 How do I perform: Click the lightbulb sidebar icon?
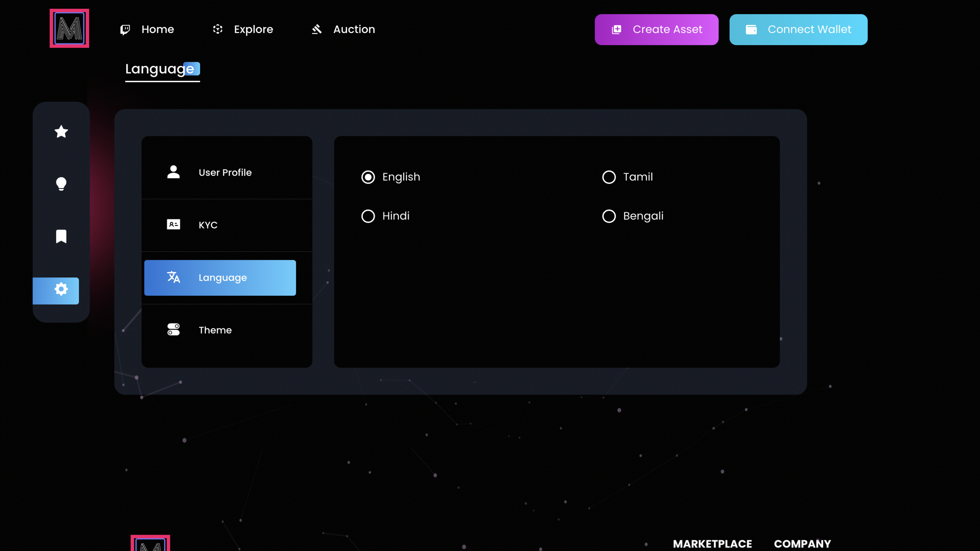[x=61, y=184]
